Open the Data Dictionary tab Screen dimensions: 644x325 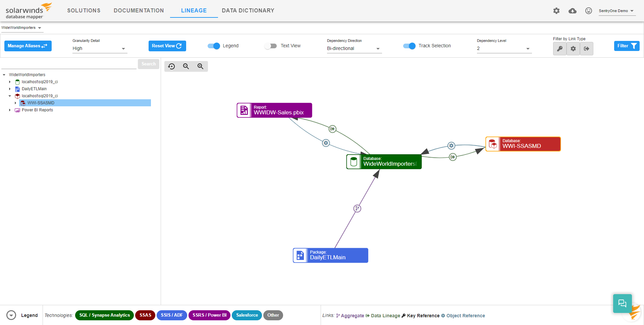[248, 10]
